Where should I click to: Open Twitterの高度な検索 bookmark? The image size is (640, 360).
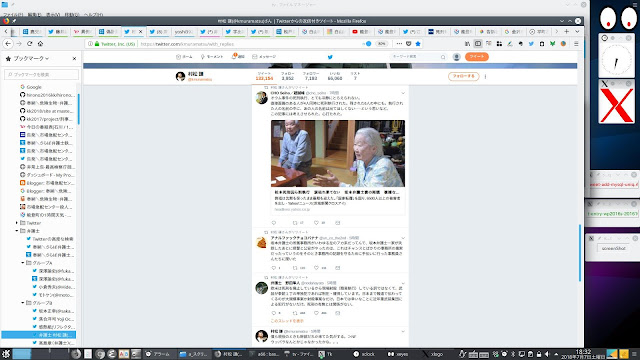pos(50,239)
